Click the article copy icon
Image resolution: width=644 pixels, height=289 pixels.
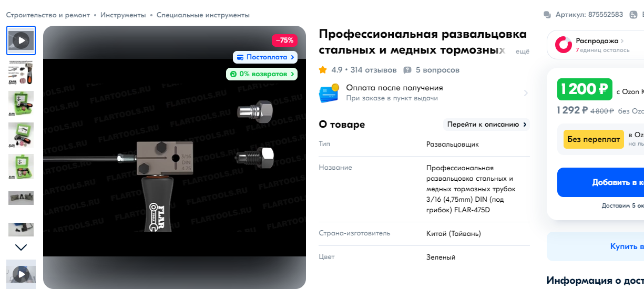[x=547, y=15]
